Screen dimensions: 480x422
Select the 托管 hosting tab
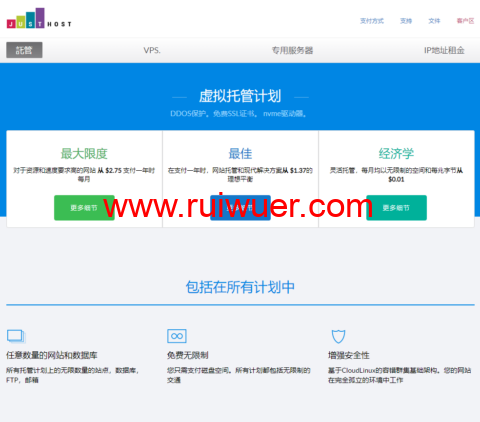click(24, 50)
